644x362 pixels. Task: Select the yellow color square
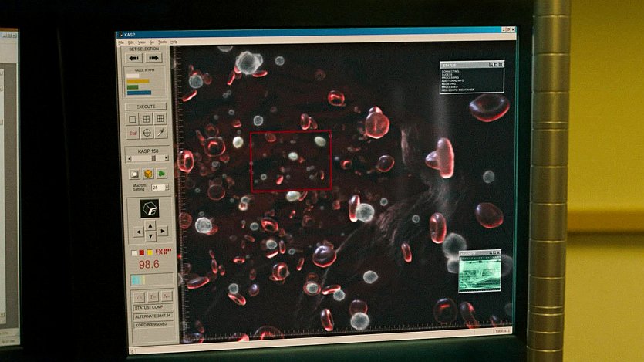149,252
